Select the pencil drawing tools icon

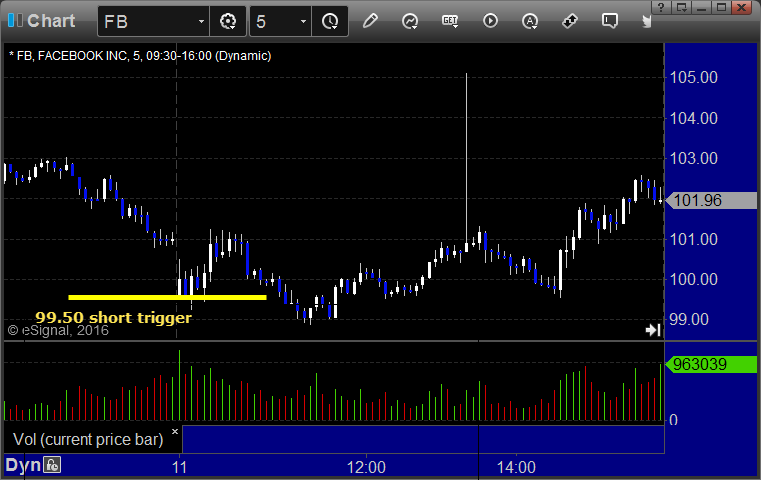(x=370, y=21)
